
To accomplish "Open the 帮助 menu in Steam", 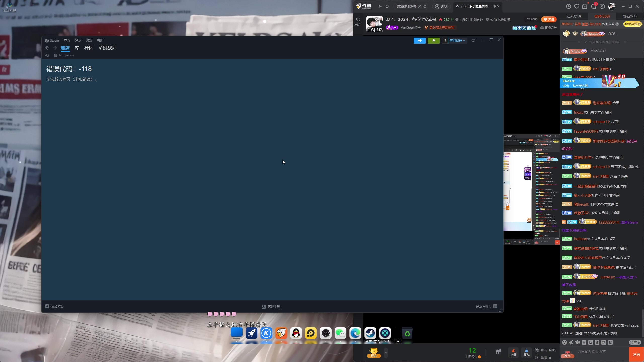I will coord(100,40).
